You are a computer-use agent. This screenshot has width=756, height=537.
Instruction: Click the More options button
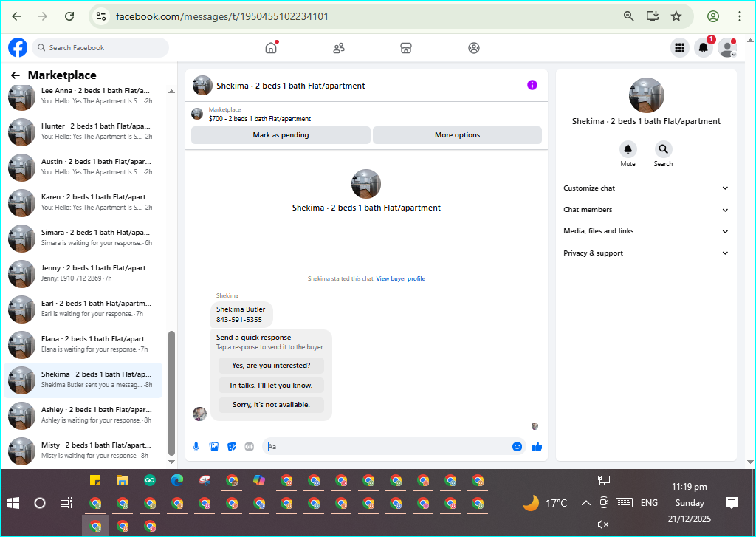(x=458, y=135)
